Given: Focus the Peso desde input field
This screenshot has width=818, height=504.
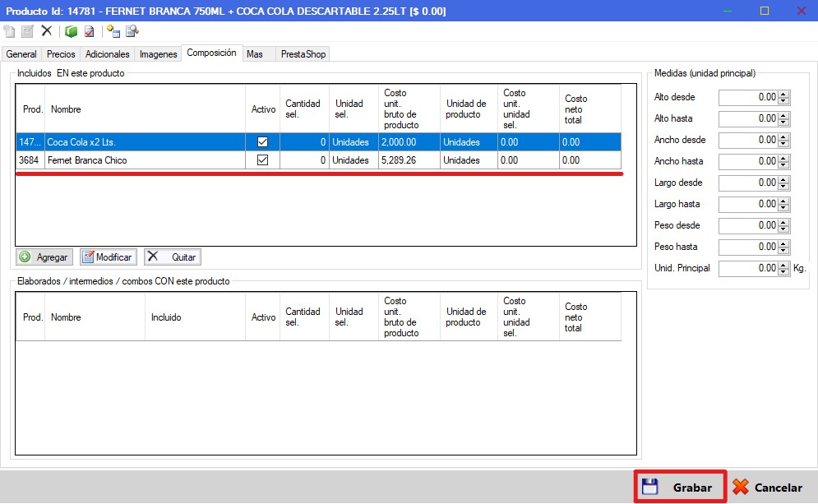Looking at the screenshot, I should tap(749, 226).
